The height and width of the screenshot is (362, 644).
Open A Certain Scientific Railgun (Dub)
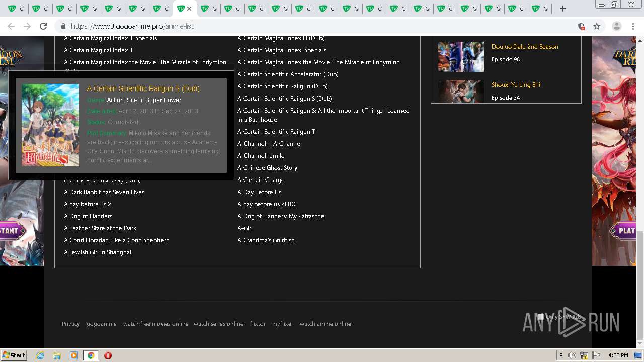282,86
